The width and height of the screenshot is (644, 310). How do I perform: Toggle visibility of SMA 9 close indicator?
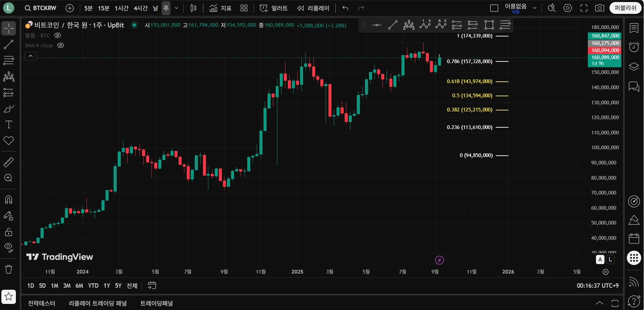(x=61, y=45)
